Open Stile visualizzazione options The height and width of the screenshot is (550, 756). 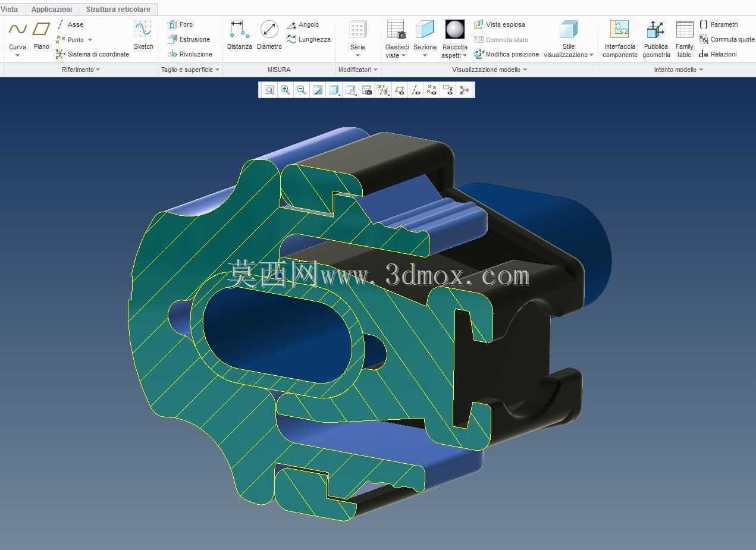tap(569, 39)
